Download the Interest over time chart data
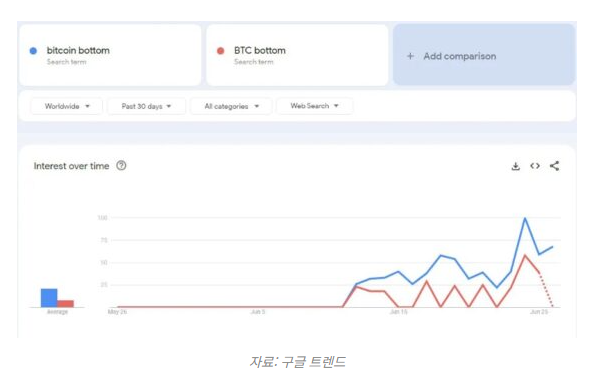The width and height of the screenshot is (611, 384). 516,166
